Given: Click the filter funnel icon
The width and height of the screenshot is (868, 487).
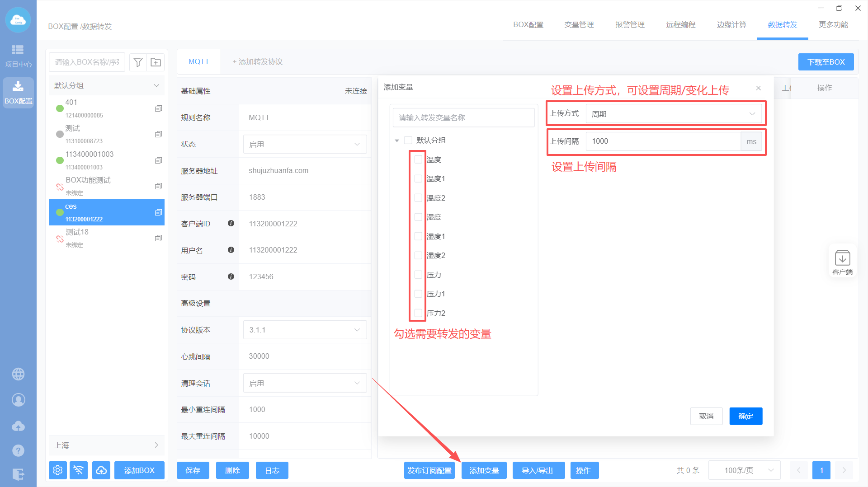Looking at the screenshot, I should (138, 62).
